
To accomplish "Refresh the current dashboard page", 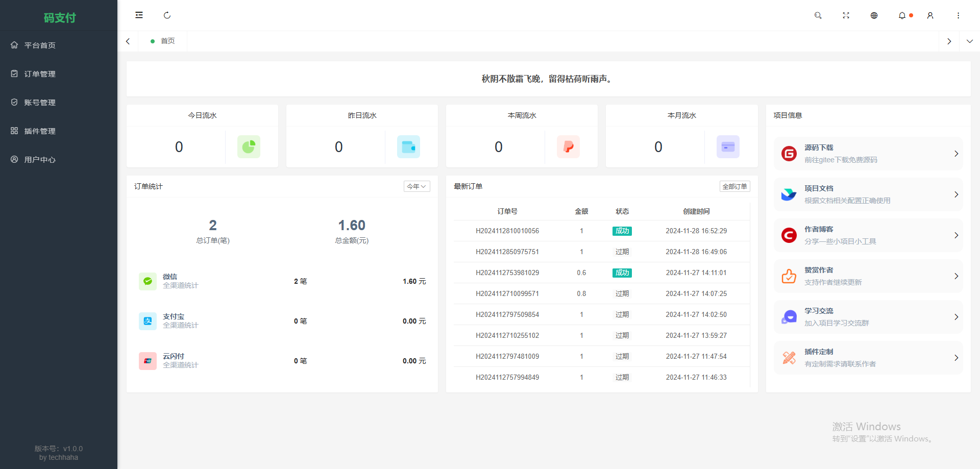I will pos(167,15).
